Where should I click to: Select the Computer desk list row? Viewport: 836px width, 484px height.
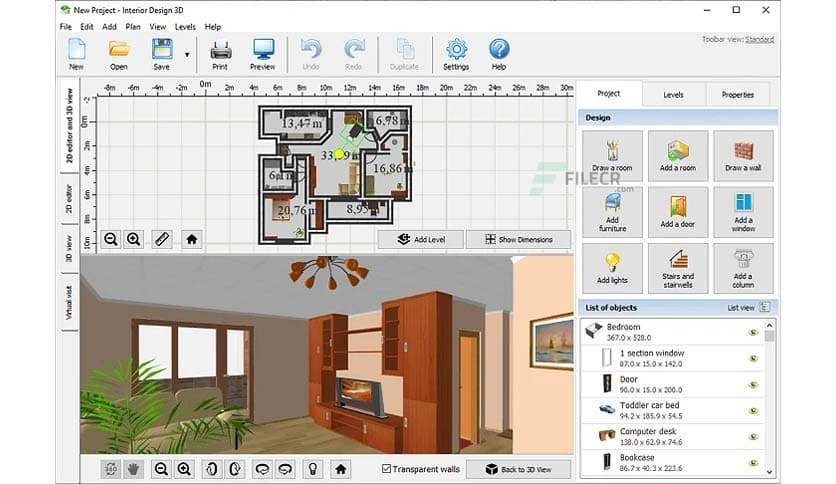click(x=673, y=437)
